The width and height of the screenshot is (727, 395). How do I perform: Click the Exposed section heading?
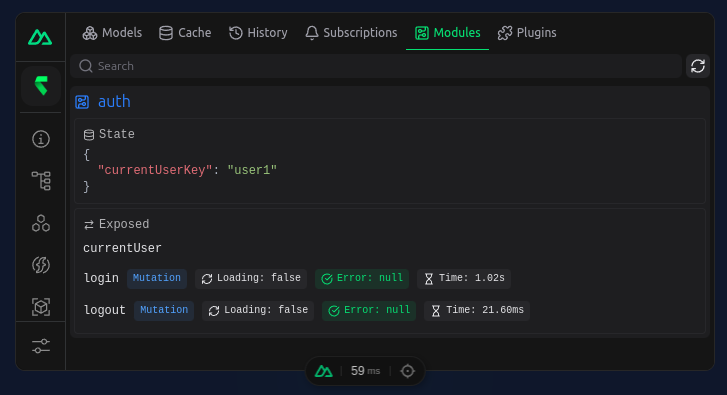coord(124,224)
